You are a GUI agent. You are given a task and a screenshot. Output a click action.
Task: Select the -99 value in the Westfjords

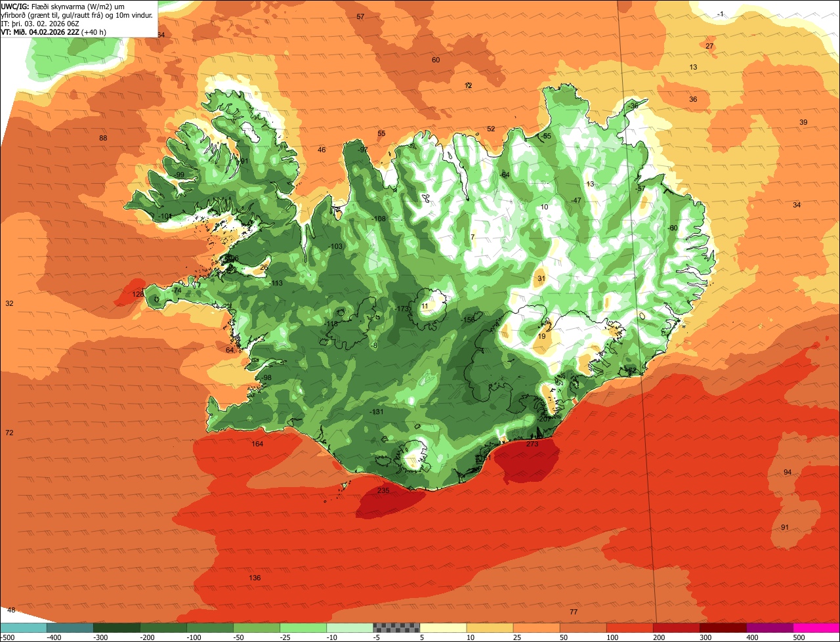[178, 175]
